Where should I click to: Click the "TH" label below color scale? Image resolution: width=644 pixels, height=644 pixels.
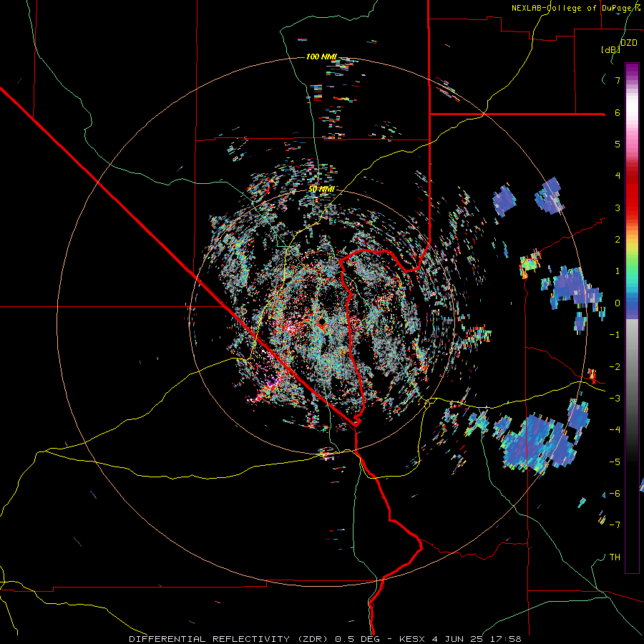[615, 557]
